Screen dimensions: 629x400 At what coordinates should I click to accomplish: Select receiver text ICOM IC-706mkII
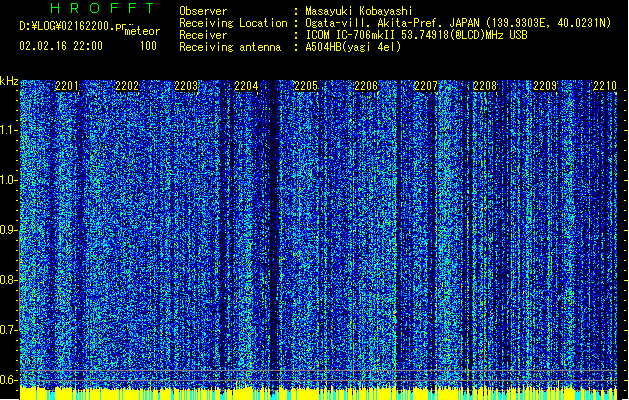[x=351, y=35]
